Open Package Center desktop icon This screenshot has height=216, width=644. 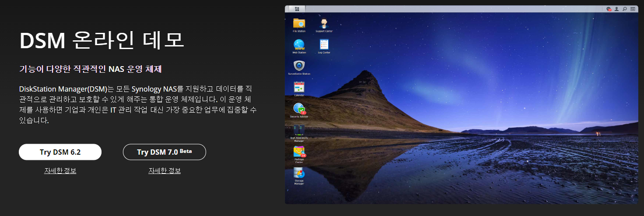[299, 154]
